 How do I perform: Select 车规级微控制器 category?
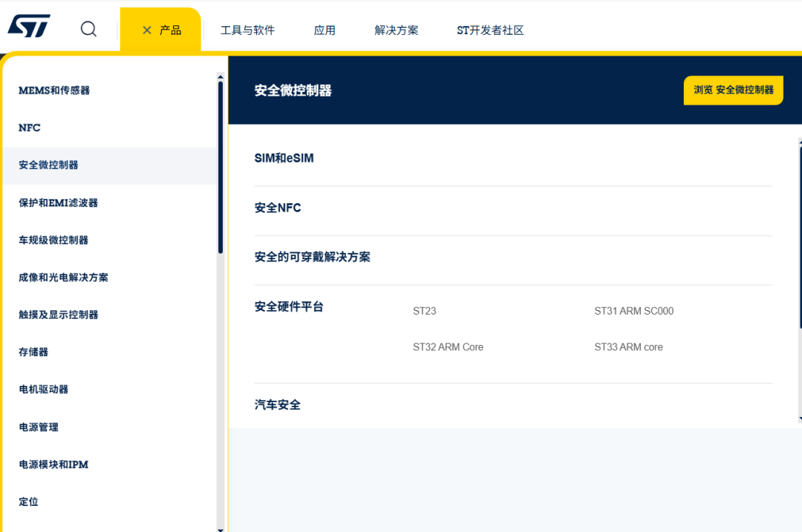[x=53, y=240]
